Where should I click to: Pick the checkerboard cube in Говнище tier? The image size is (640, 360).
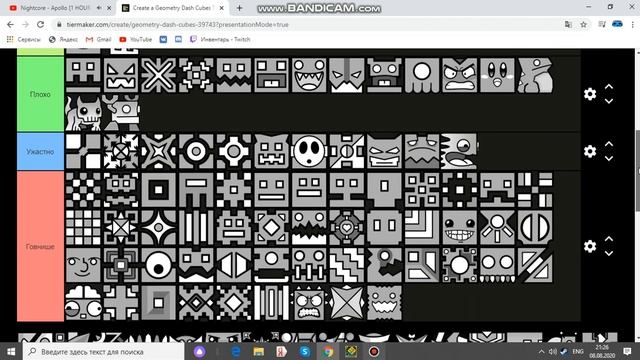pyautogui.click(x=83, y=189)
